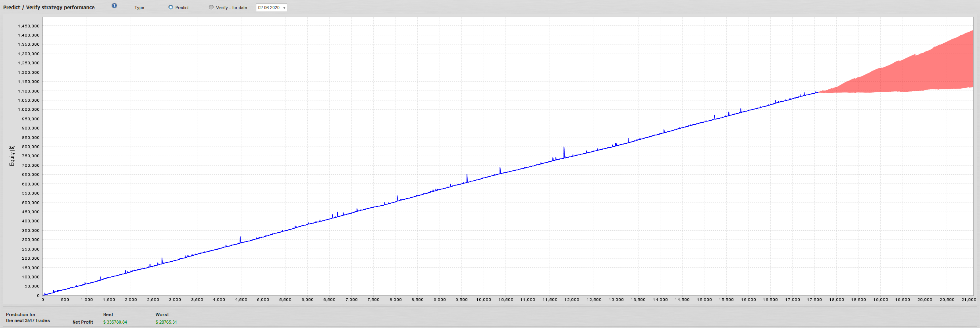The height and width of the screenshot is (328, 980).
Task: Click the 21,000 x-axis label
Action: click(x=969, y=299)
